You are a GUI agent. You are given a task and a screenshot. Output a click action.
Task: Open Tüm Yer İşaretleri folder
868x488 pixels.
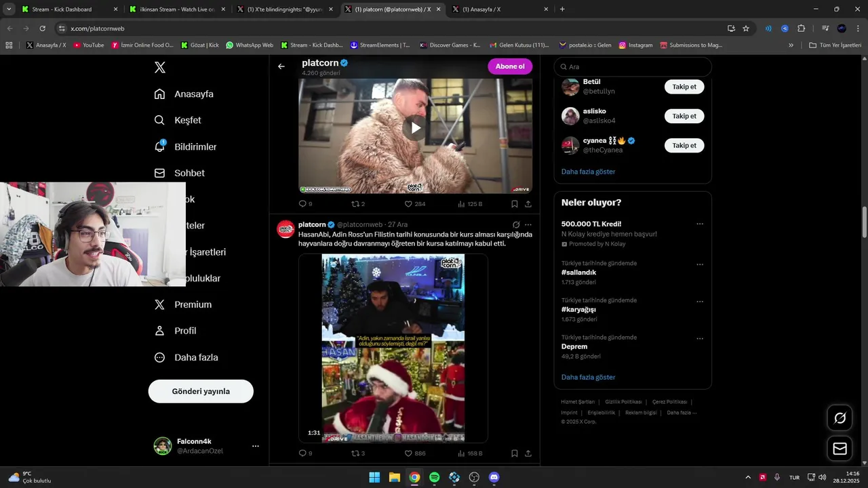coord(835,45)
